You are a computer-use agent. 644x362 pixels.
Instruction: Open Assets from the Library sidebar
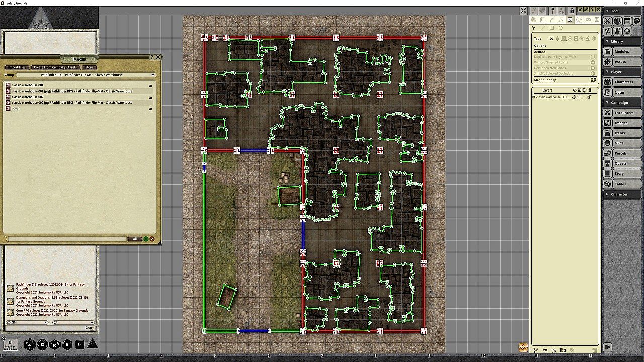[x=622, y=62]
